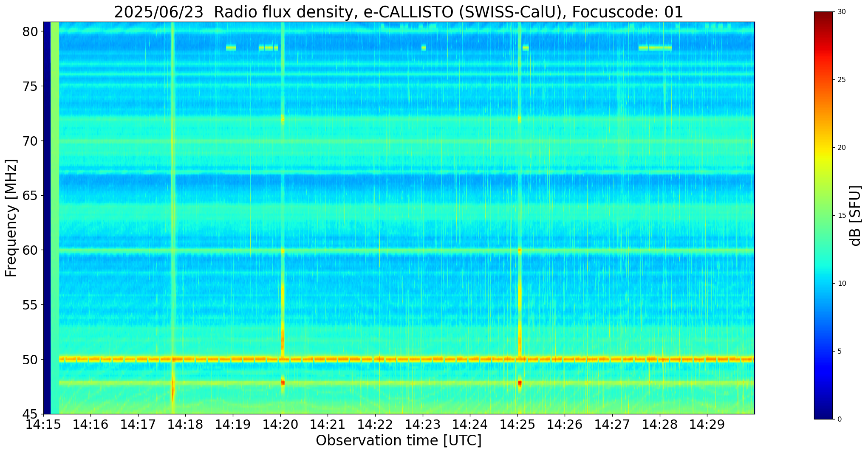The image size is (868, 453).
Task: Click the colorbar tick label 25
Action: (841, 80)
